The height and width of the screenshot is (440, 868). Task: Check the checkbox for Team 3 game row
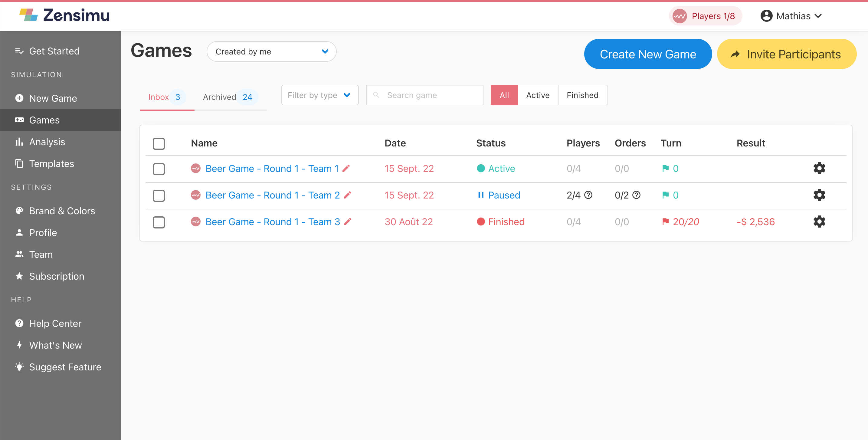(159, 222)
